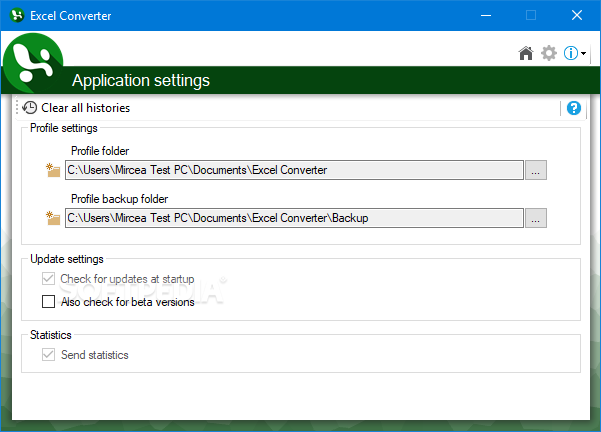Click the Profile folder reset icon
Screen dimensions: 601x432
pyautogui.click(x=53, y=170)
